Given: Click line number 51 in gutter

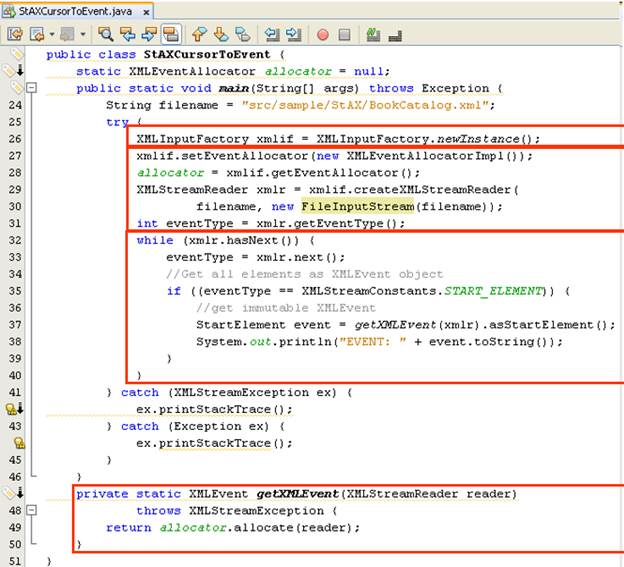Looking at the screenshot, I should (15, 561).
